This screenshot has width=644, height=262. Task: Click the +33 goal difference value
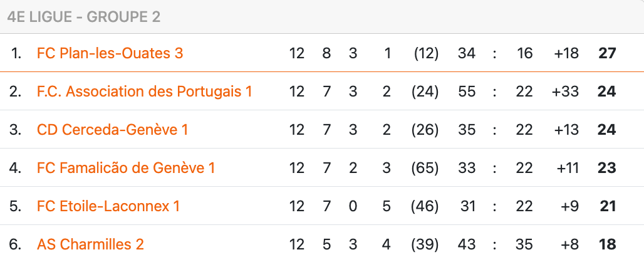tap(565, 92)
